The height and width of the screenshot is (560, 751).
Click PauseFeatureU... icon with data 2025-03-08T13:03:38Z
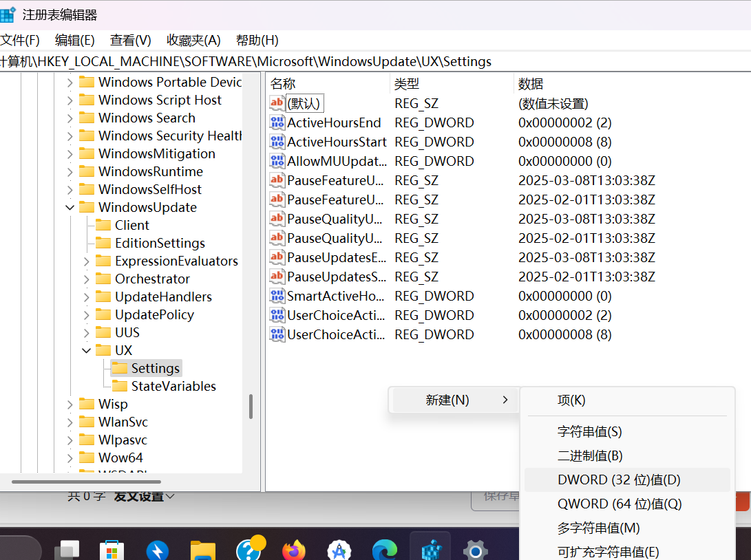pyautogui.click(x=277, y=180)
